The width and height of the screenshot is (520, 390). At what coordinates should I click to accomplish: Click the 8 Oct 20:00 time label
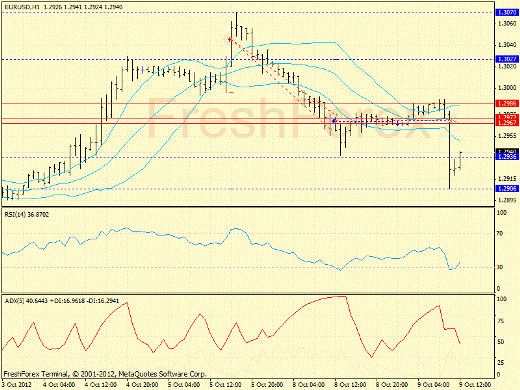pos(392,384)
